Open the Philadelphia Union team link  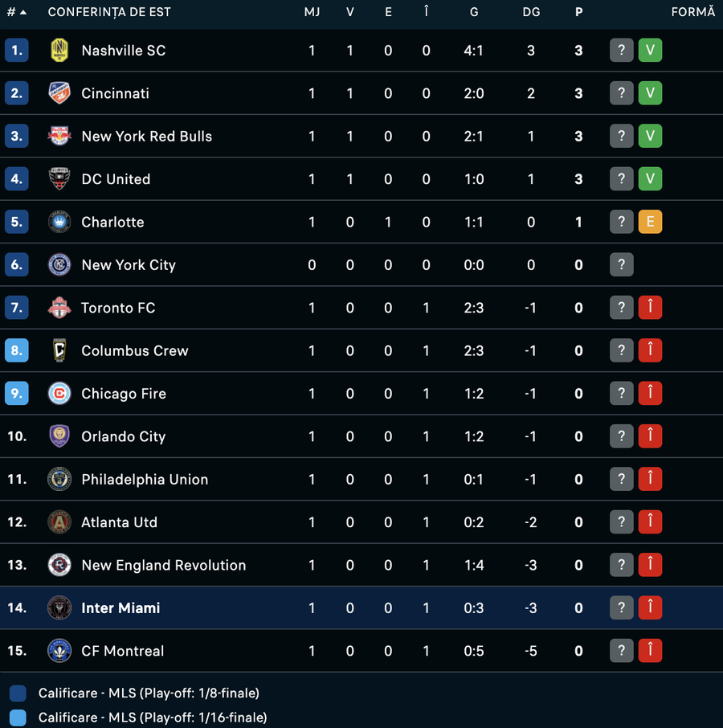click(x=145, y=479)
